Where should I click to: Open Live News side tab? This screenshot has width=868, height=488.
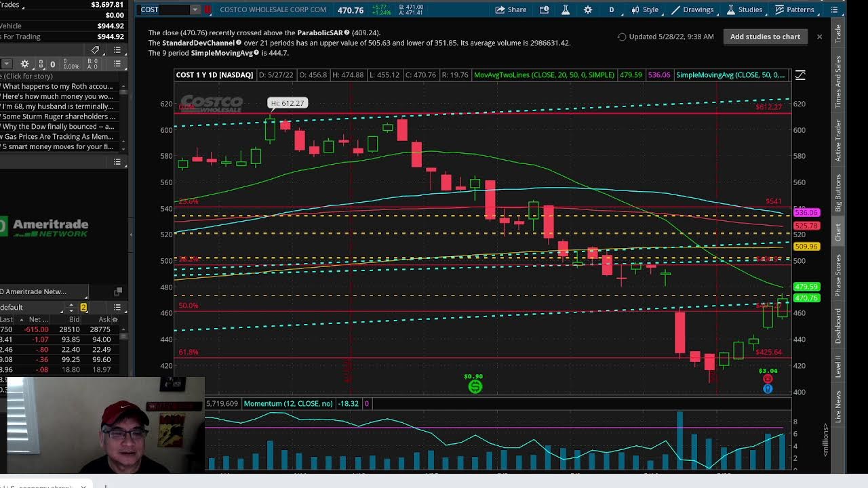tap(838, 407)
